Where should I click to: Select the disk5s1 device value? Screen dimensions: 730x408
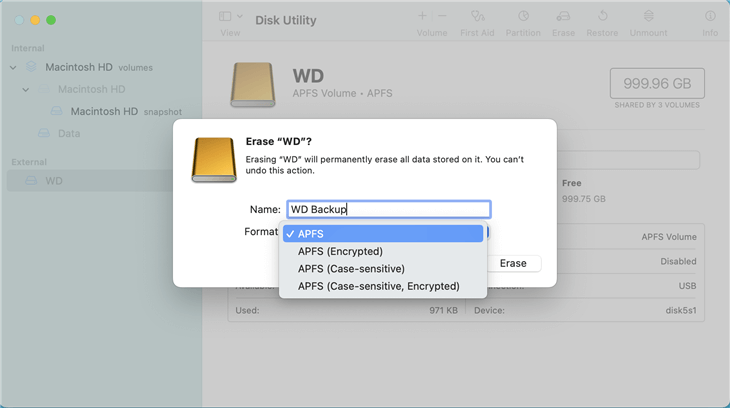pyautogui.click(x=681, y=310)
